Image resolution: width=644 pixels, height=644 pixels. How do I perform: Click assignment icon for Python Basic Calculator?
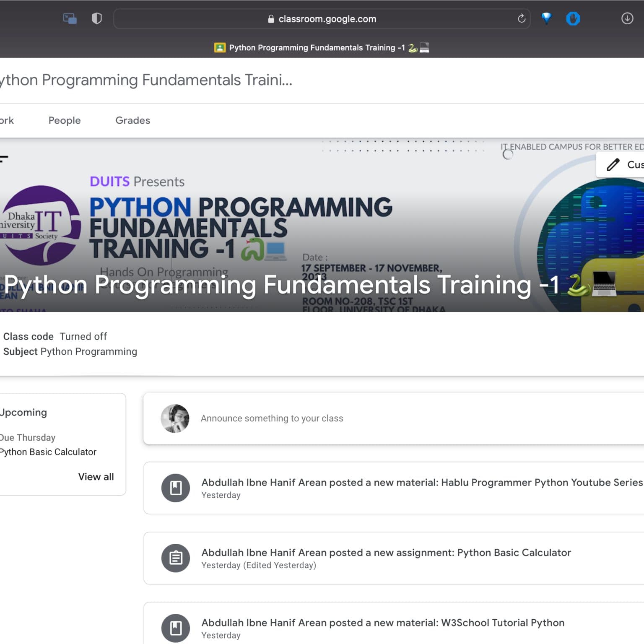176,558
